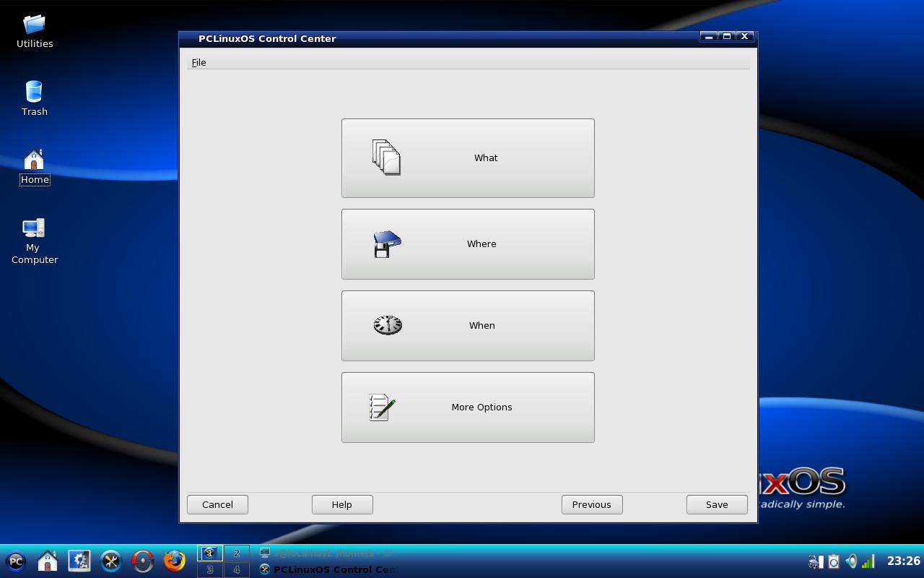Switch to virtual desktop 1
The width and height of the screenshot is (924, 578).
click(210, 553)
